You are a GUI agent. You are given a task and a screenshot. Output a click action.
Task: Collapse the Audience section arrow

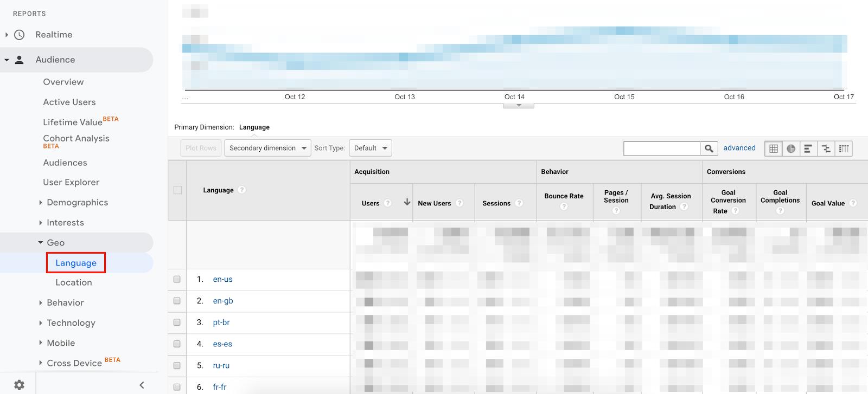(x=7, y=60)
